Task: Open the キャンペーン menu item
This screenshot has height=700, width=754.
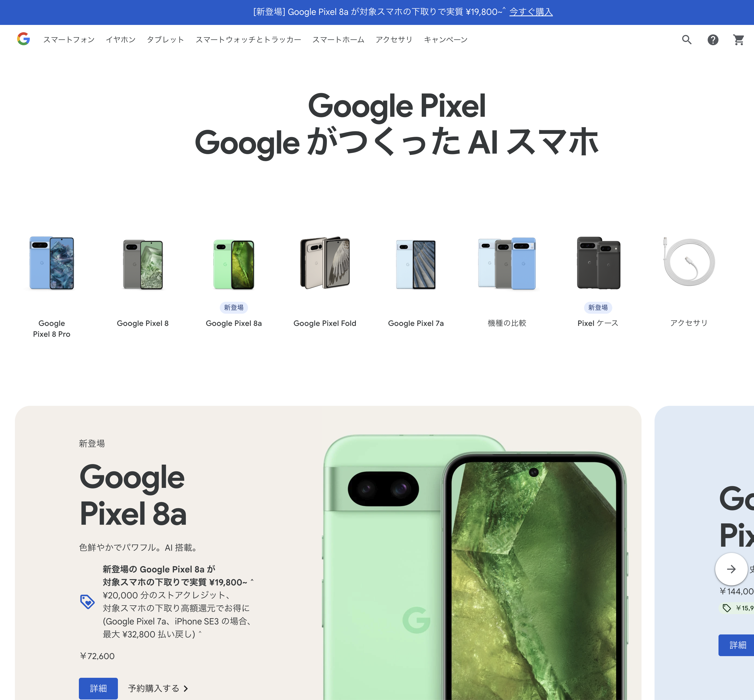Action: [x=446, y=40]
